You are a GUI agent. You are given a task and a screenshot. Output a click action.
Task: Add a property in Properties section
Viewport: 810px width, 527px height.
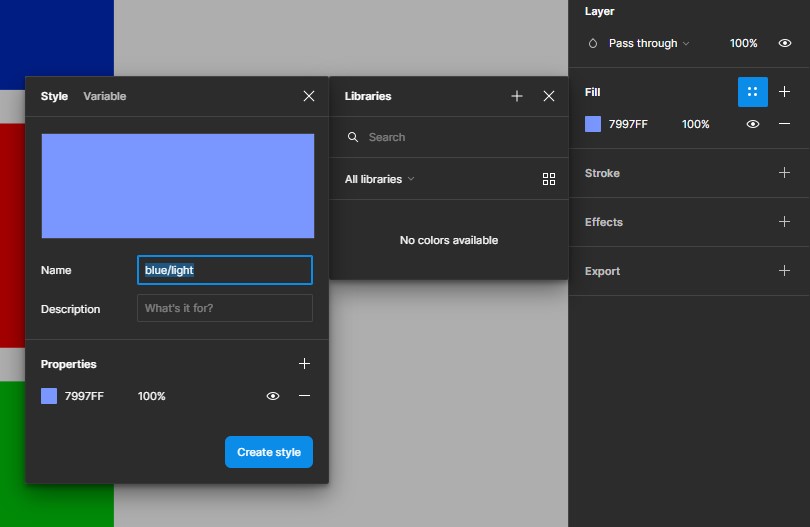305,364
